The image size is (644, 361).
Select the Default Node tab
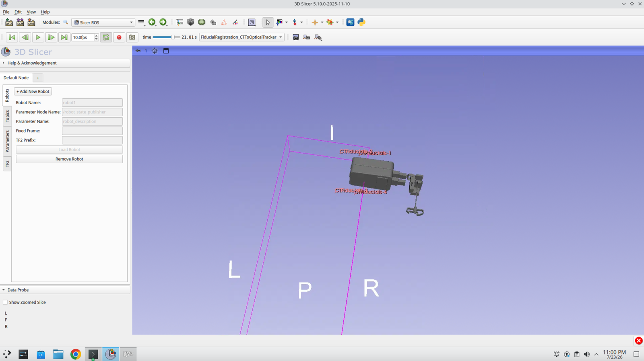pos(16,78)
